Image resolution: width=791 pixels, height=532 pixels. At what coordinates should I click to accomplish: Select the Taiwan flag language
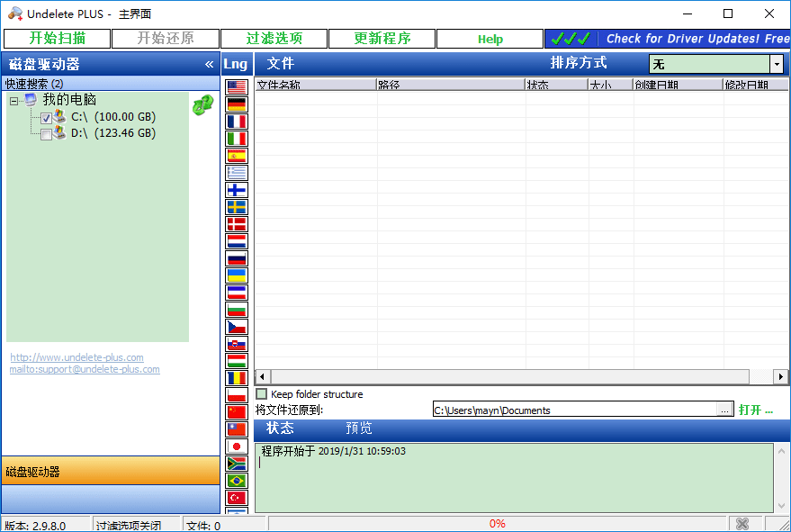[237, 429]
